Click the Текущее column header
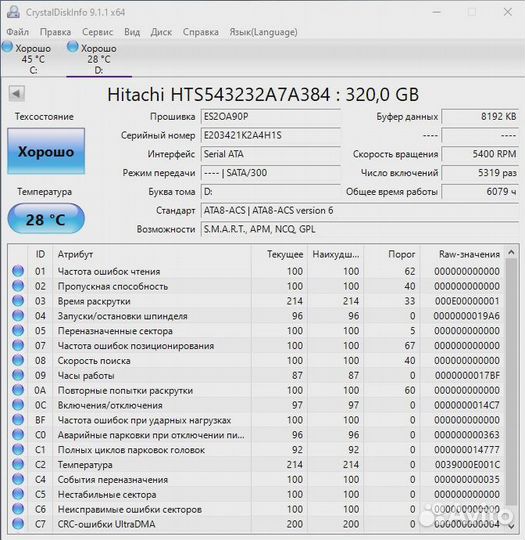This screenshot has height=540, width=525. pos(279,254)
